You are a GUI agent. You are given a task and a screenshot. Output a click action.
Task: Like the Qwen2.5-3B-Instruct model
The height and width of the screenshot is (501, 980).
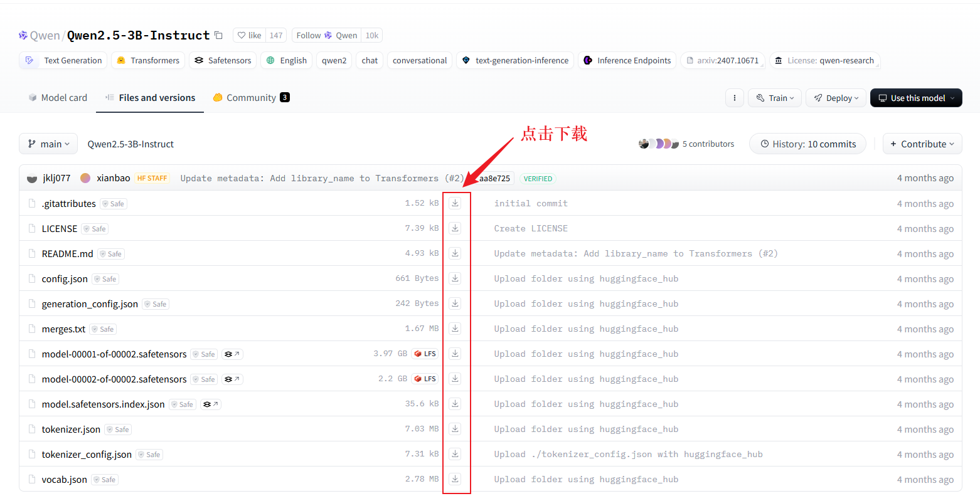249,36
